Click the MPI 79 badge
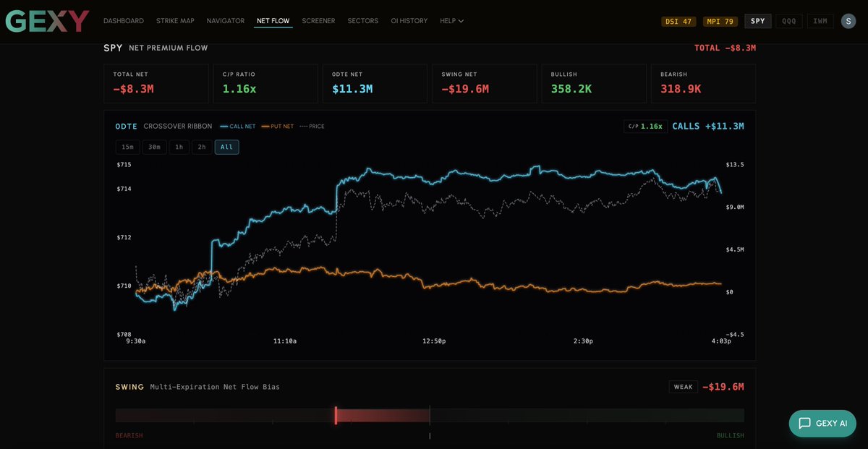This screenshot has width=868, height=449. tap(720, 21)
